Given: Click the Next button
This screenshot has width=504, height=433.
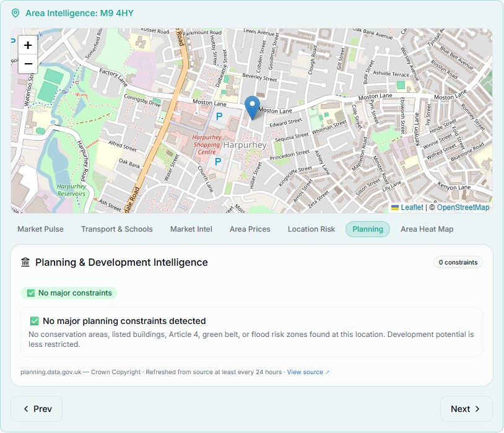Looking at the screenshot, I should [x=466, y=409].
